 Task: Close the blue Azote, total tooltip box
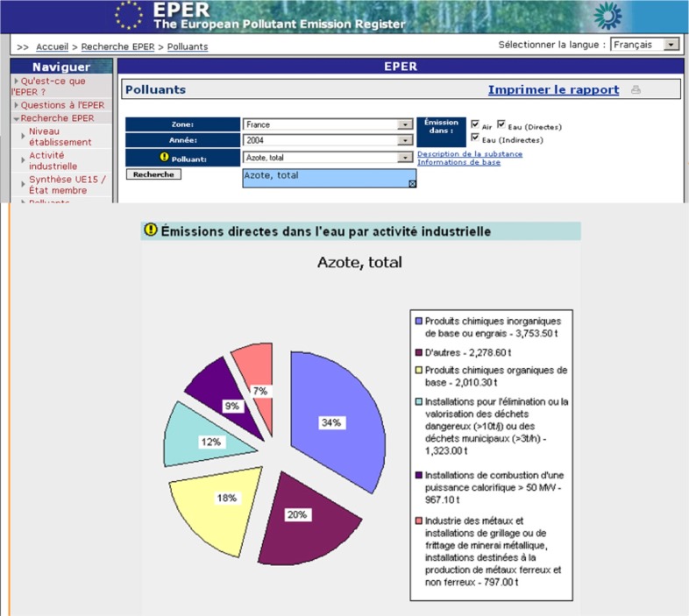point(412,183)
